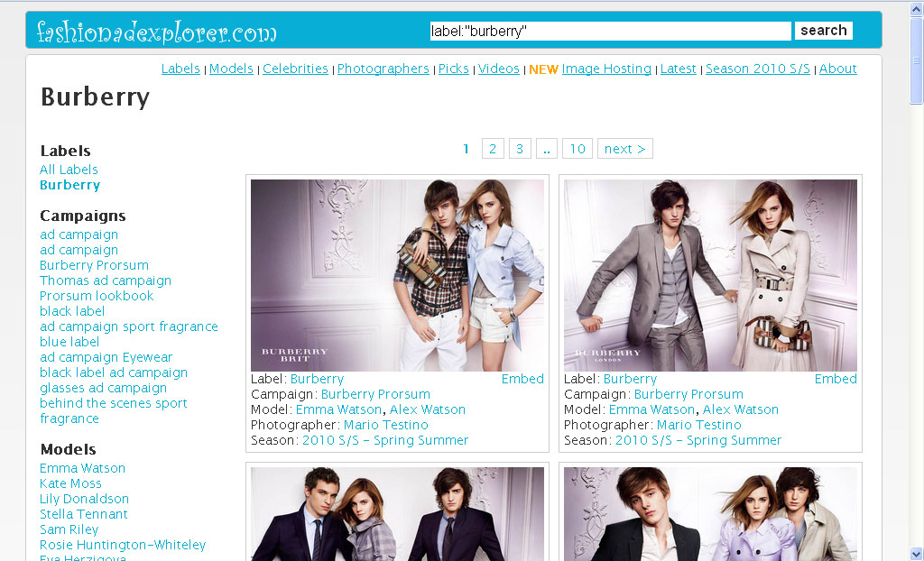Click 2010 S/S season in first card
Image resolution: width=924 pixels, height=561 pixels.
point(385,440)
